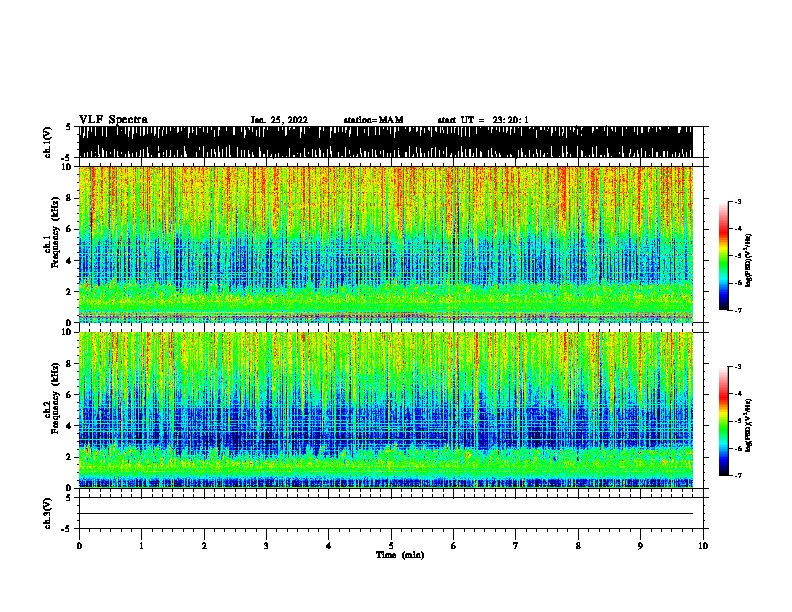Click the ch.1 "Frequency (kHz)" axis label

55,233
